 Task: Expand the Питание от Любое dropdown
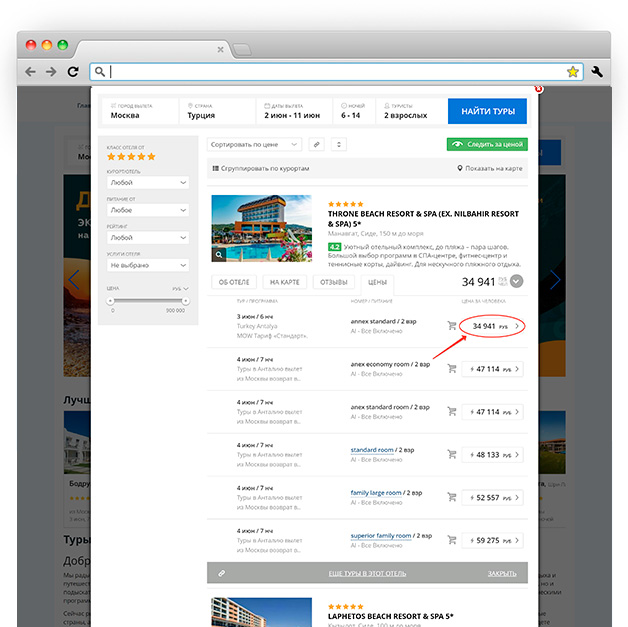(148, 210)
